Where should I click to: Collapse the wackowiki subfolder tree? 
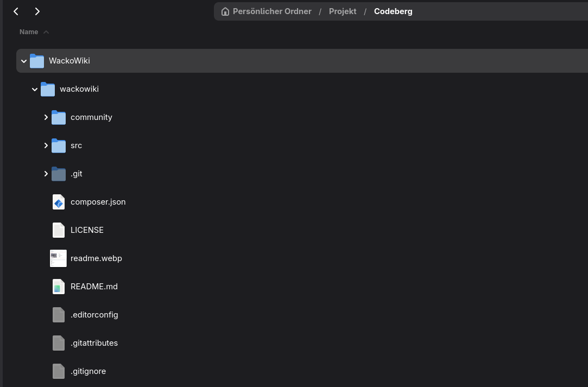click(35, 90)
